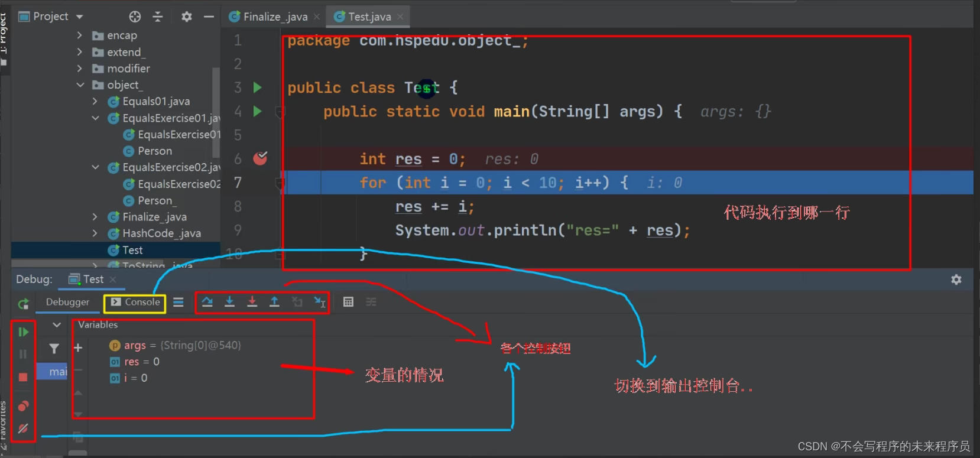Click the println statement on line 9
The height and width of the screenshot is (458, 980).
(542, 230)
